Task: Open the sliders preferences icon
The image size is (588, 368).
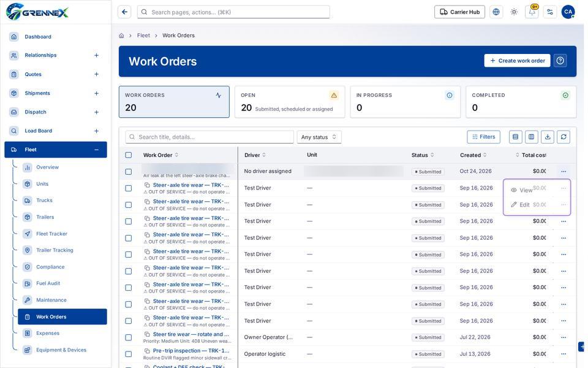Action: pyautogui.click(x=550, y=12)
